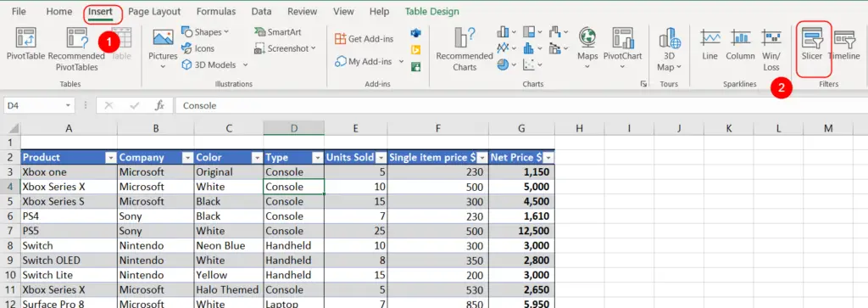Insert a Line sparkline
Image resolution: width=868 pixels, height=308 pixels.
[709, 44]
